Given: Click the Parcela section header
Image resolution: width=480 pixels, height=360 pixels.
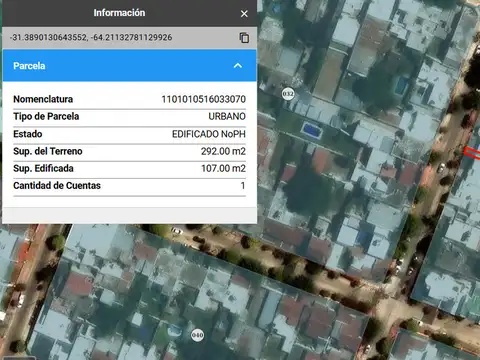Looking at the screenshot, I should click(x=129, y=66).
